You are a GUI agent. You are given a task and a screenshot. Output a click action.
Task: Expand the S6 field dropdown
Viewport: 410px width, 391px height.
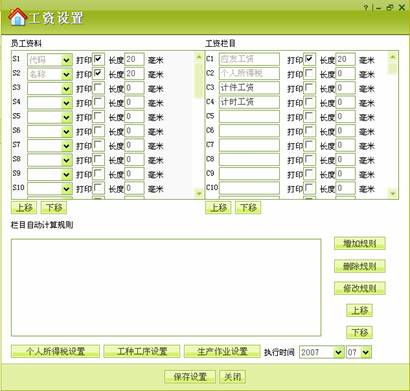pyautogui.click(x=67, y=132)
